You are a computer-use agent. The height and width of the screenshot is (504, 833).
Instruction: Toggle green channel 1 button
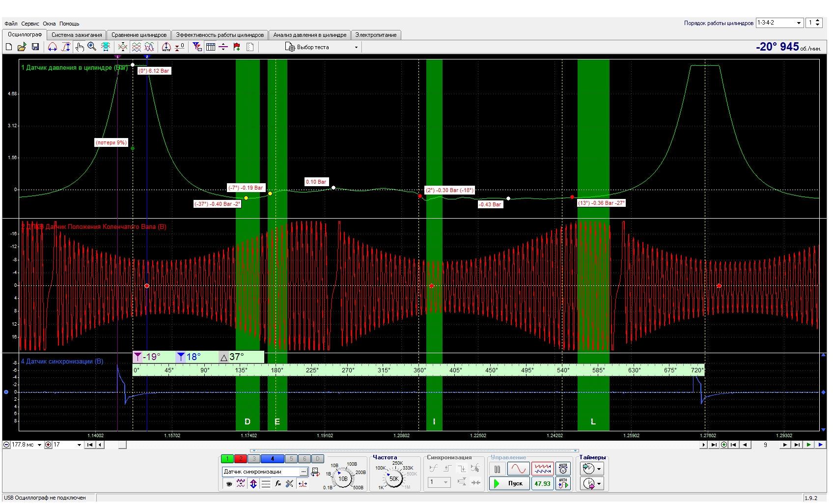tap(227, 459)
